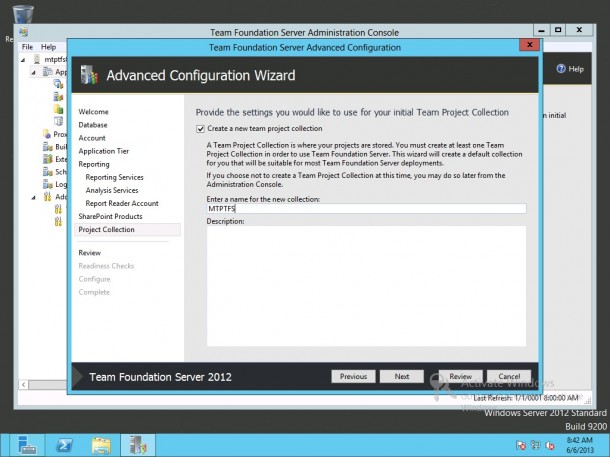Viewport: 610px width, 457px height.
Task: Collapse the Add tree node in console
Action: point(33,198)
